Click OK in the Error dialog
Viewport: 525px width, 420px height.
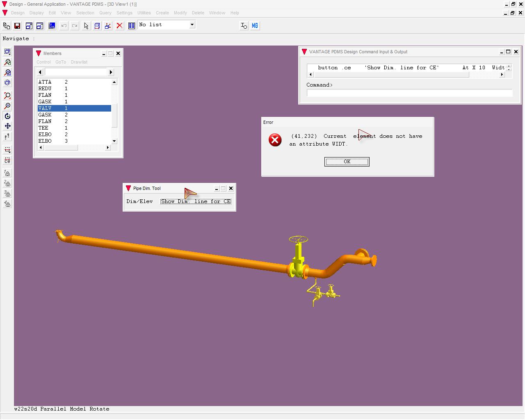[347, 162]
